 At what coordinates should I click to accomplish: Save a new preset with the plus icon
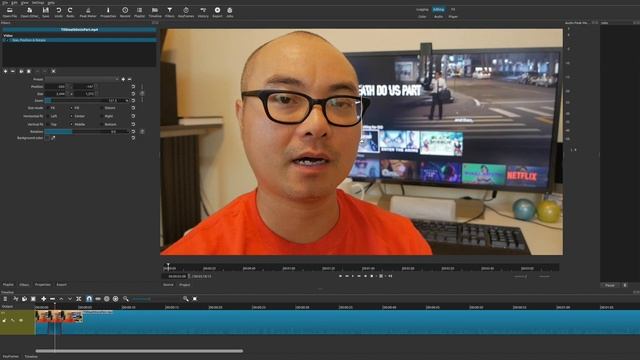[x=123, y=79]
